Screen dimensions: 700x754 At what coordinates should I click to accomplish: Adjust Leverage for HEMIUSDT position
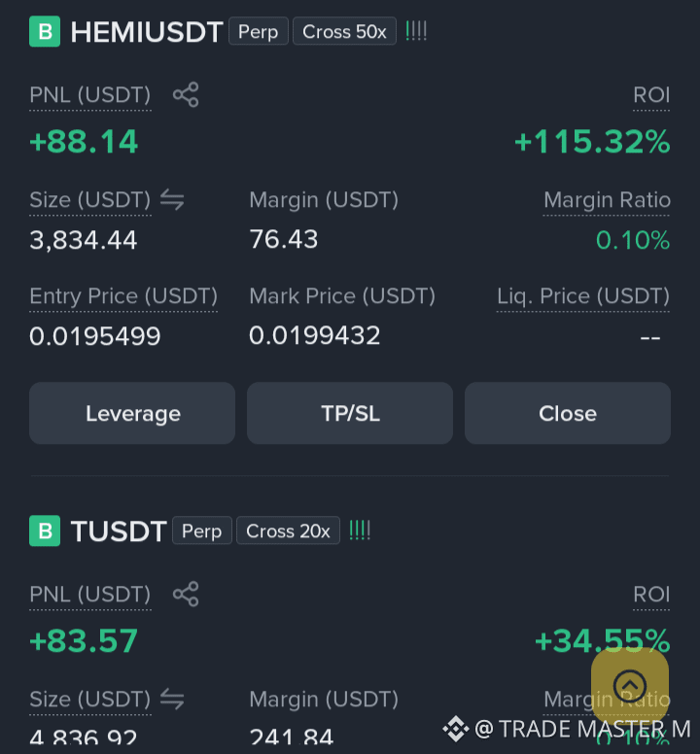pyautogui.click(x=132, y=413)
